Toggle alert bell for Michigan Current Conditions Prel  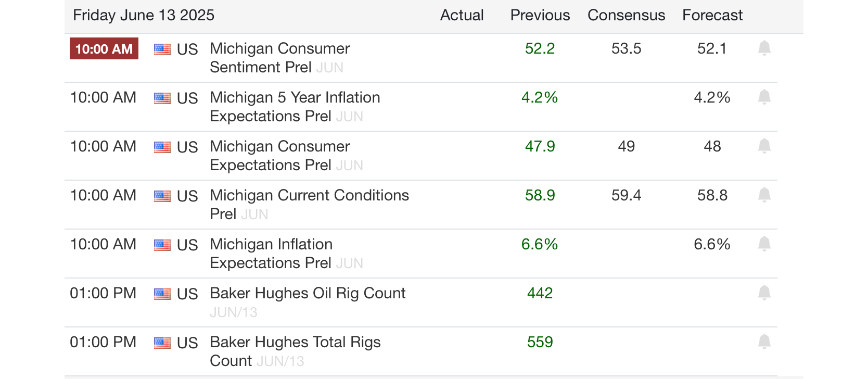click(764, 195)
